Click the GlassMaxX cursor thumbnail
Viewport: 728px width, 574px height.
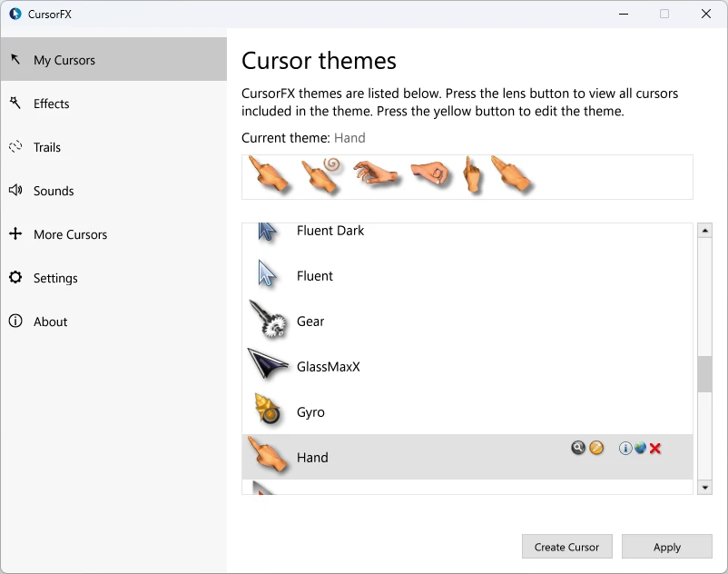tap(268, 362)
